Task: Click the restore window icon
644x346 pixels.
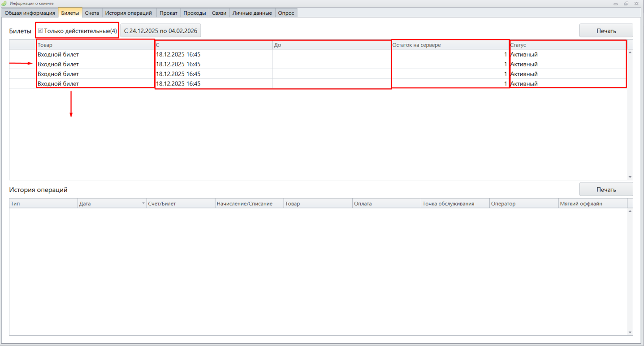Action: tap(626, 4)
